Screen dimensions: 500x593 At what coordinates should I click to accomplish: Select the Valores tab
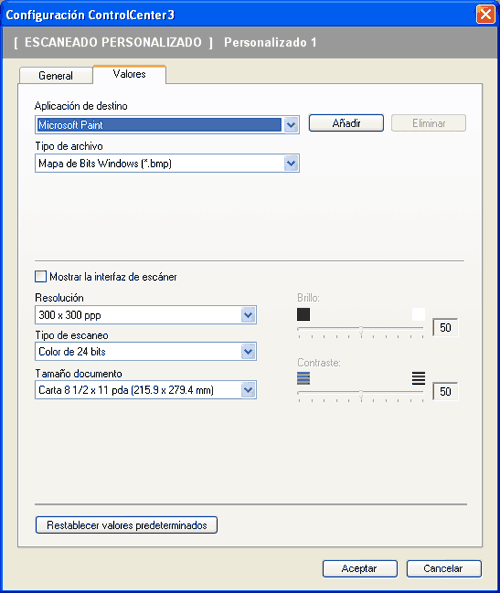[129, 74]
